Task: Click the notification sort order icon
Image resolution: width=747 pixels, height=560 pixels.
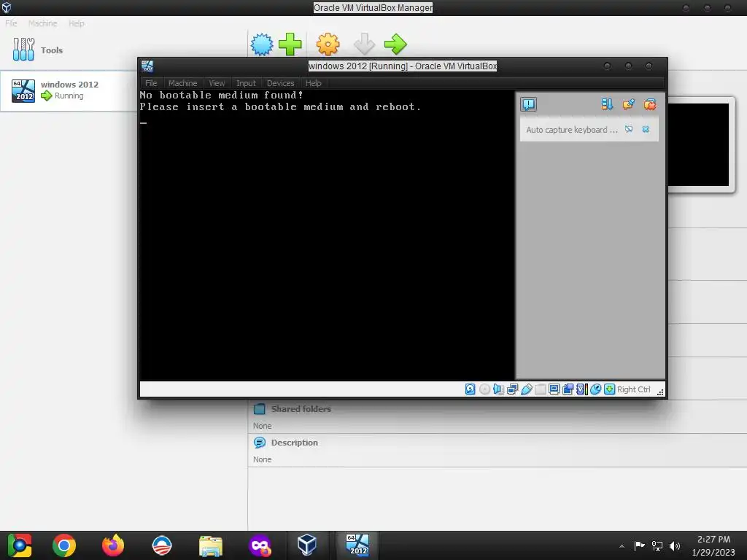Action: tap(607, 104)
